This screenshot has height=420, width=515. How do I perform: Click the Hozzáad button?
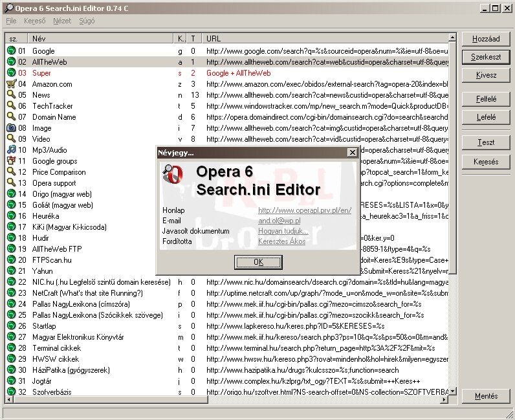coord(485,39)
